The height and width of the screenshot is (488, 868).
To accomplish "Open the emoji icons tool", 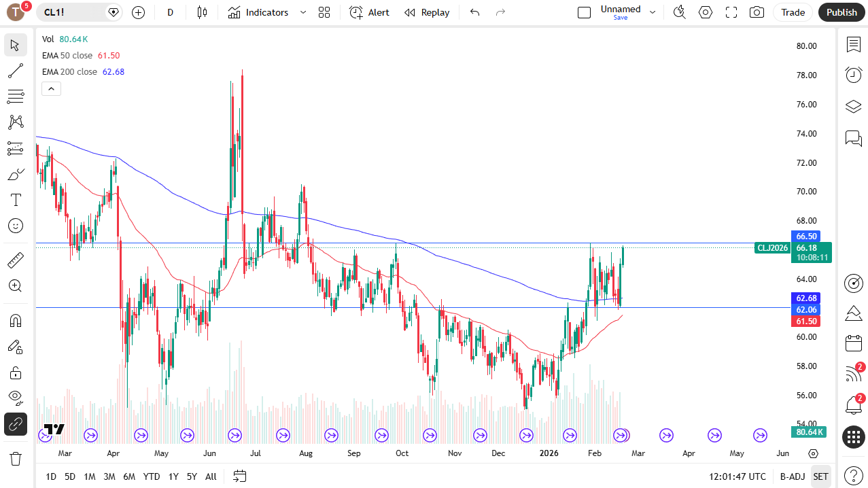I will pos(15,226).
